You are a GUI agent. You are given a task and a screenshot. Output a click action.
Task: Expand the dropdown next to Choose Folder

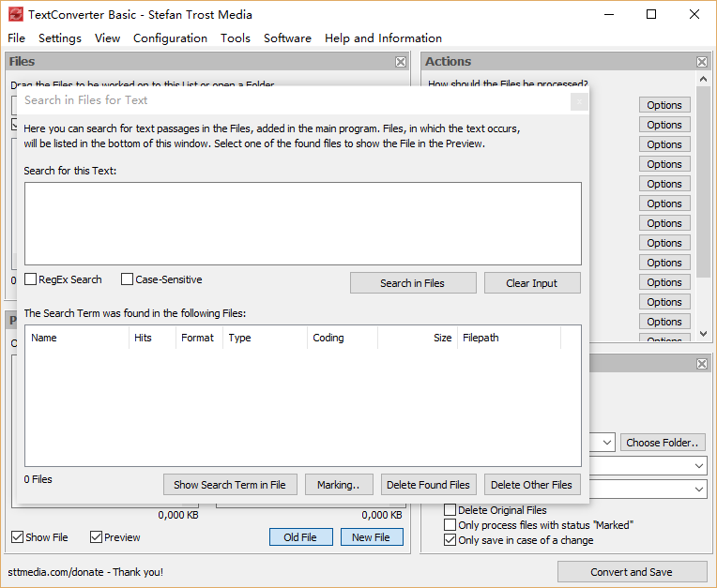[x=605, y=442]
